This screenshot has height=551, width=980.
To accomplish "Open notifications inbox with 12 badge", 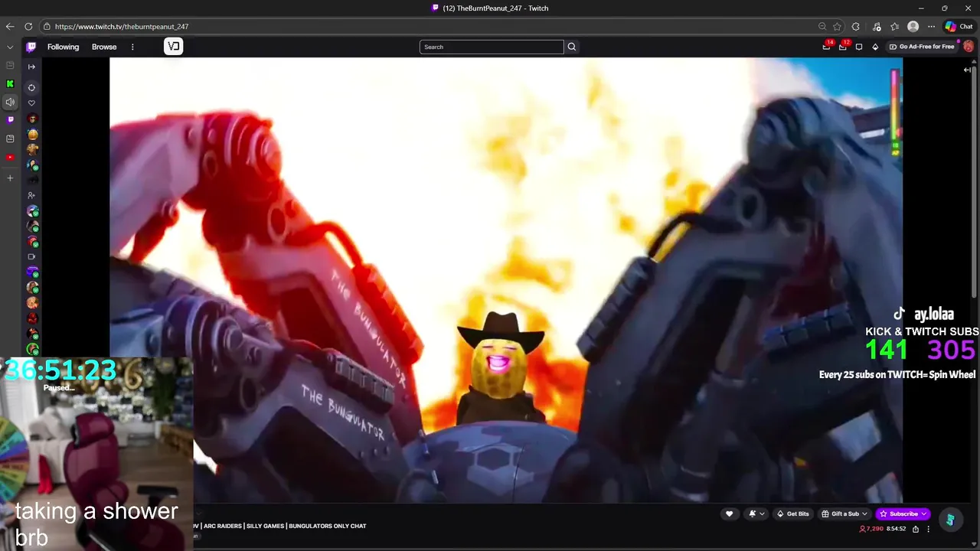I will click(x=843, y=47).
